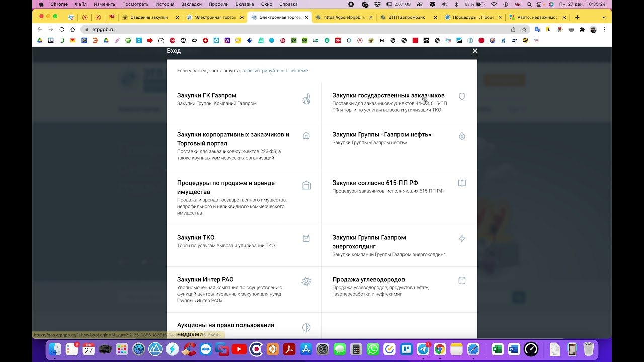
Task: Click the building icon for продаже и аренде имущества
Action: point(306,185)
